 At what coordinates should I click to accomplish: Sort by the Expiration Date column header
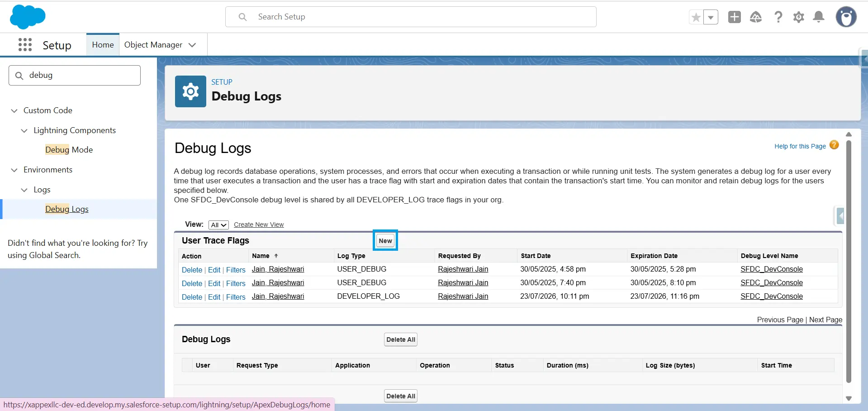click(x=654, y=256)
